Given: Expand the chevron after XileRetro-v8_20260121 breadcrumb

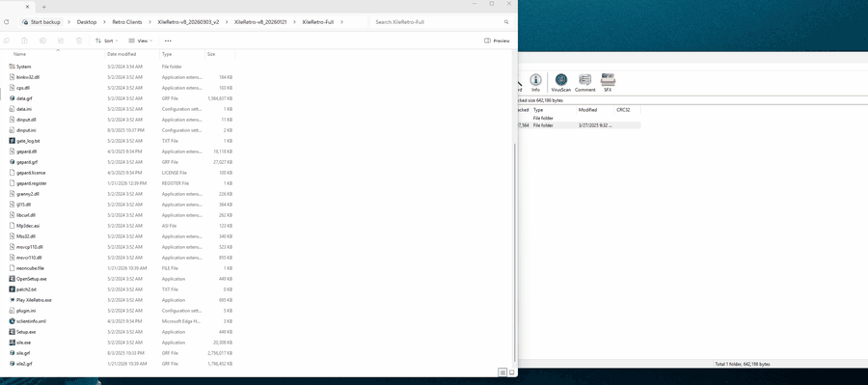Looking at the screenshot, I should point(294,22).
